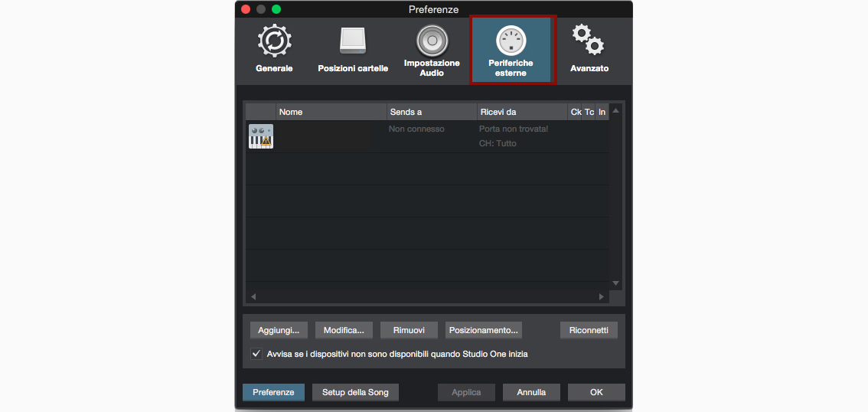Switch to the Preferenze tab
The image size is (868, 412).
[x=273, y=392]
